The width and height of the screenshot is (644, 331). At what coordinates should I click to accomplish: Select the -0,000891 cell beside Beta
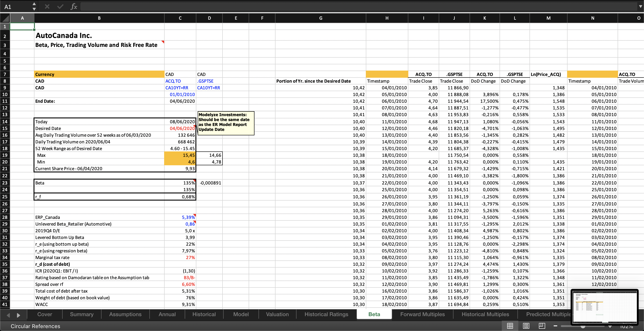[x=209, y=183]
